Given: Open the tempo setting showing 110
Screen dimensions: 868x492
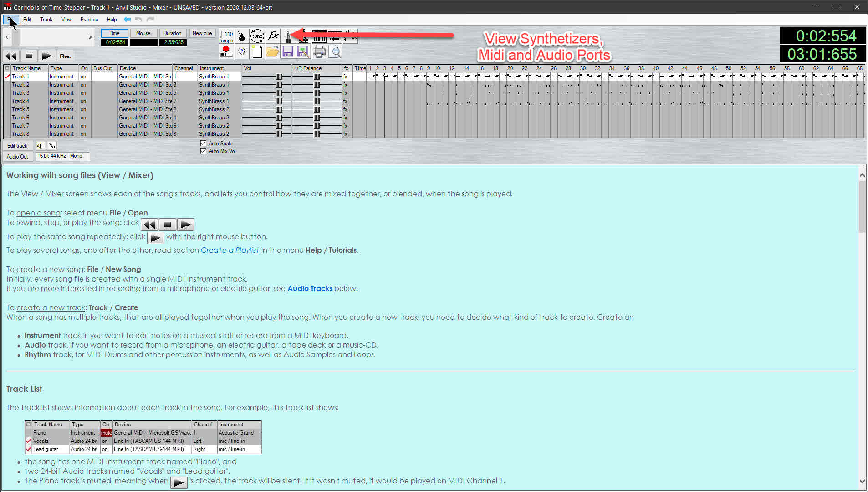Looking at the screenshot, I should pyautogui.click(x=226, y=36).
